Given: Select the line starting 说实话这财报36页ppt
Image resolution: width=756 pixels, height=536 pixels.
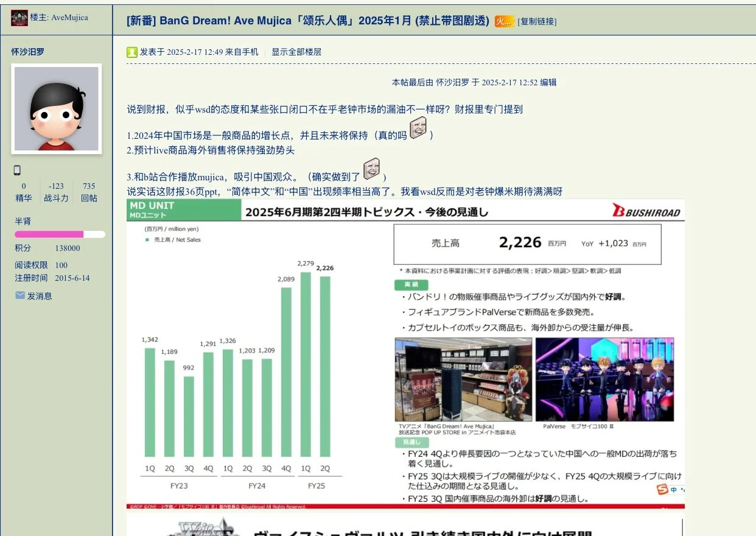Looking at the screenshot, I should (345, 192).
